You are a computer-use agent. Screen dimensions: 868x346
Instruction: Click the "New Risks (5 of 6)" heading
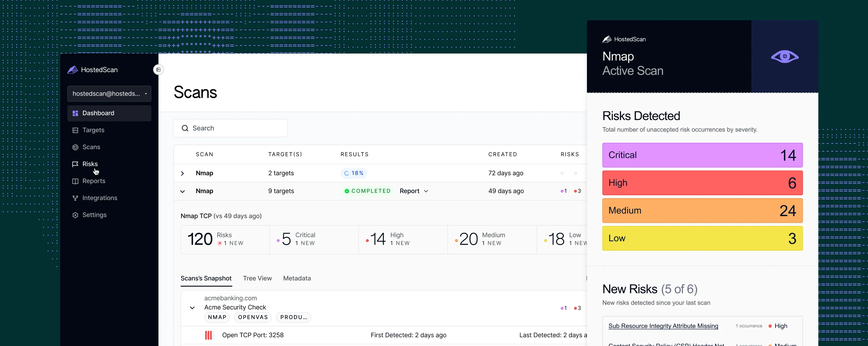click(650, 289)
